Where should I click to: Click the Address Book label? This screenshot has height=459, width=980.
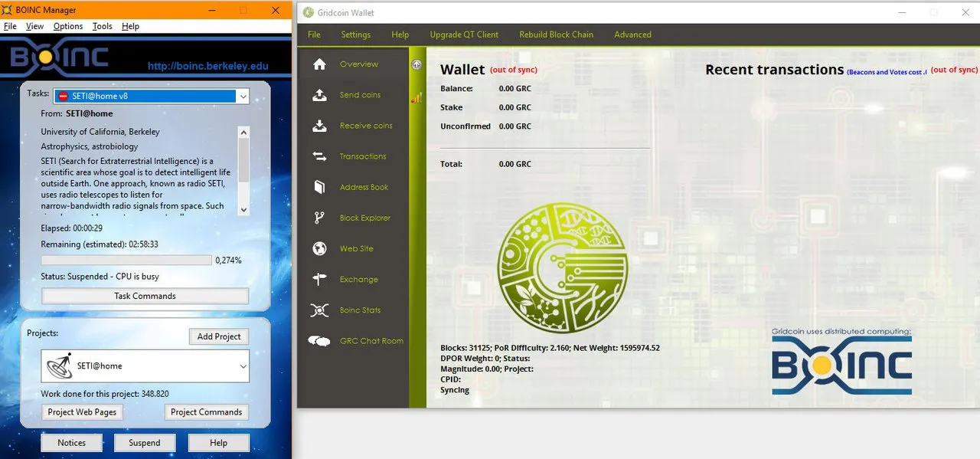click(364, 187)
